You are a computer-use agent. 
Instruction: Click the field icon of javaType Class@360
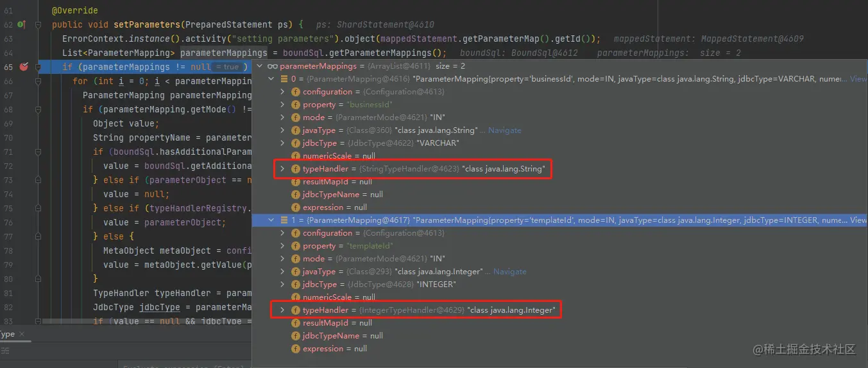click(x=296, y=130)
